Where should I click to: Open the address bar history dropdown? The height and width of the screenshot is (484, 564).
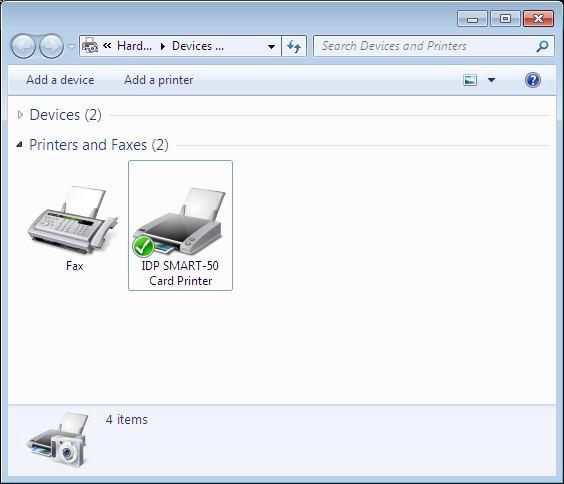(272, 46)
